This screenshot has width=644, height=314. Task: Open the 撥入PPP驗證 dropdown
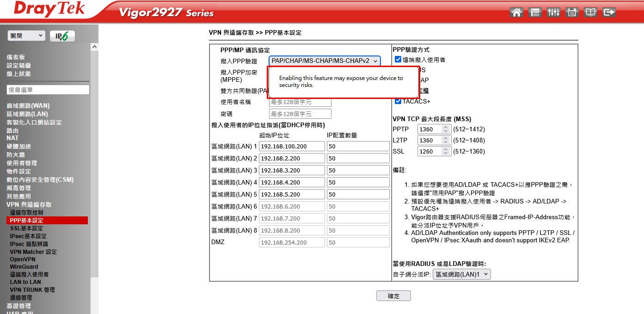(325, 61)
